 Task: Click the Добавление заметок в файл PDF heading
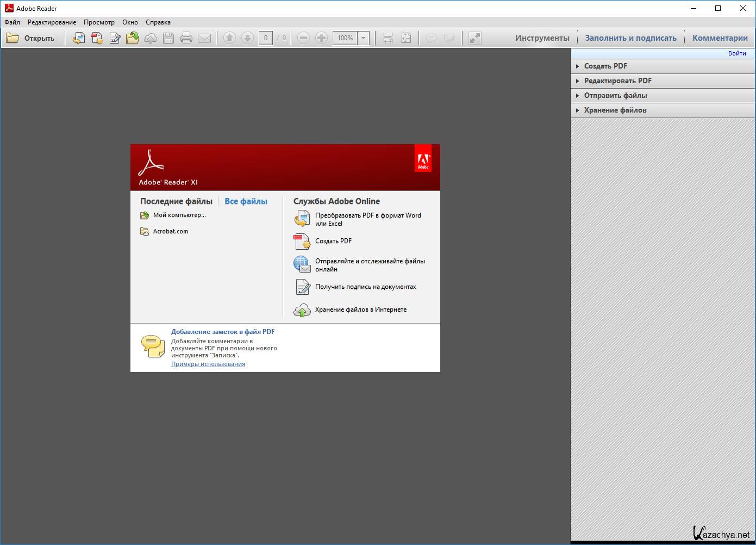223,331
